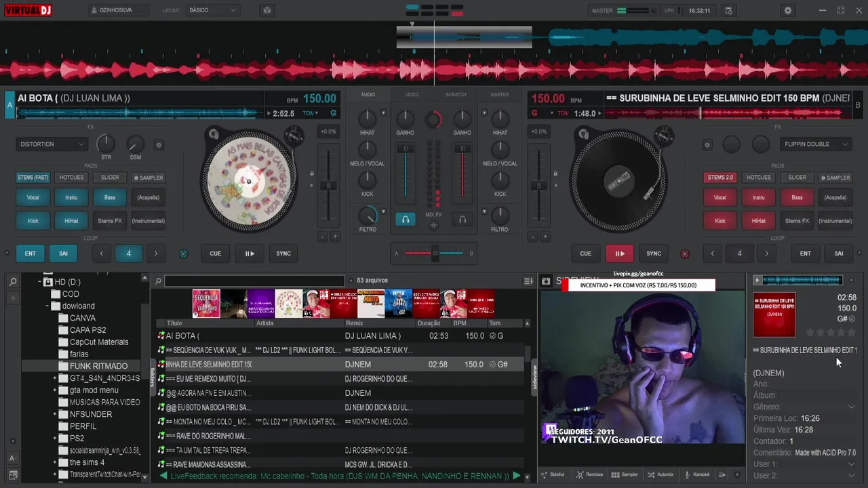Viewport: 868px width, 488px height.
Task: Open FX settings gear on deck A
Action: click(x=159, y=144)
